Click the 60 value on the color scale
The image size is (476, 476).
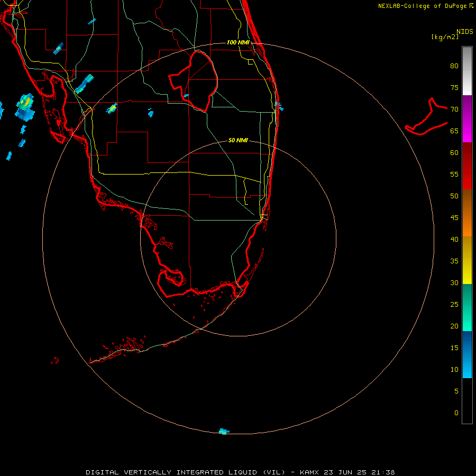(454, 153)
